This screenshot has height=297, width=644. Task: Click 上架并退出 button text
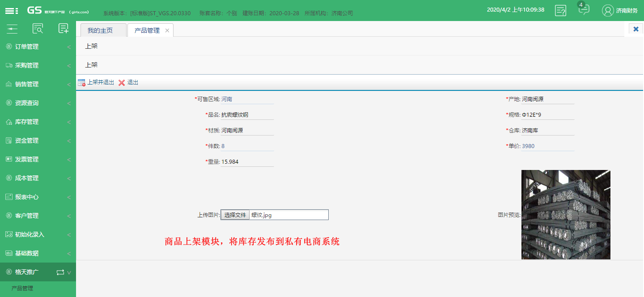tap(101, 83)
